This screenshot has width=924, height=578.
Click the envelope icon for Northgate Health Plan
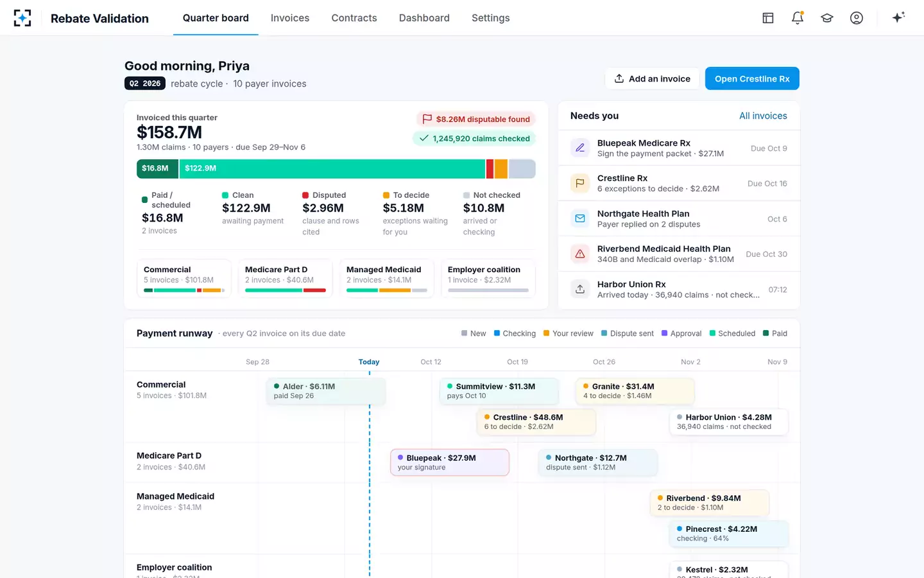pyautogui.click(x=580, y=219)
